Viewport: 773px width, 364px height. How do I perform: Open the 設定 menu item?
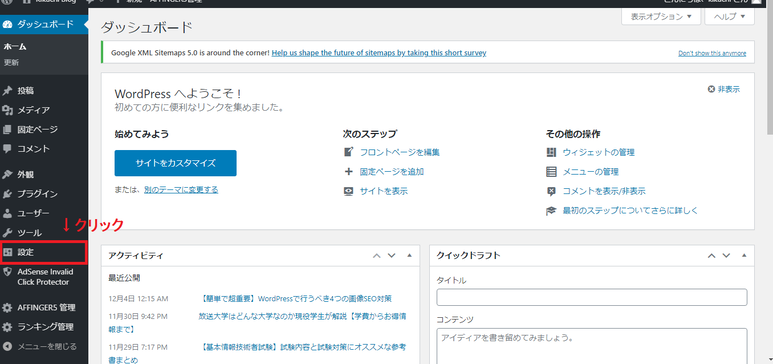pyautogui.click(x=44, y=253)
